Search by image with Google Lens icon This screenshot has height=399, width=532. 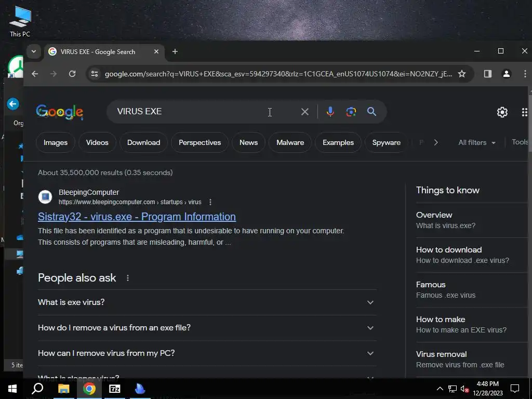tap(351, 112)
